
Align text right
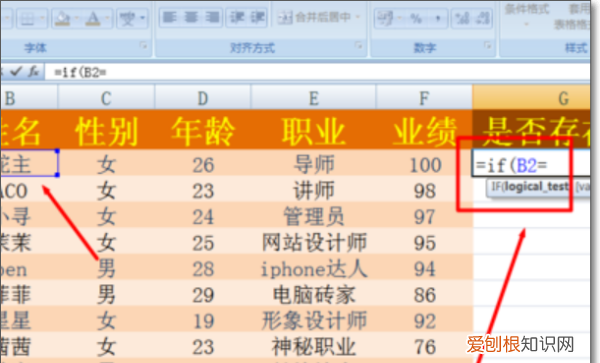211,17
